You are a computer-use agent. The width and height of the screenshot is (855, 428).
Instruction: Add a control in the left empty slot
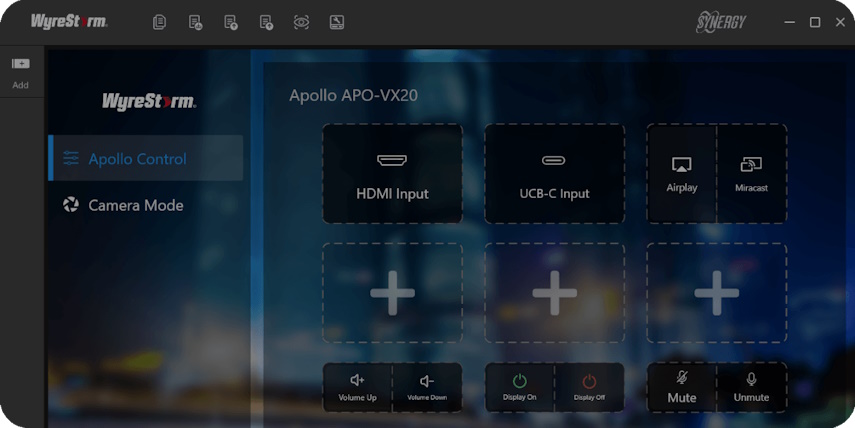click(392, 293)
